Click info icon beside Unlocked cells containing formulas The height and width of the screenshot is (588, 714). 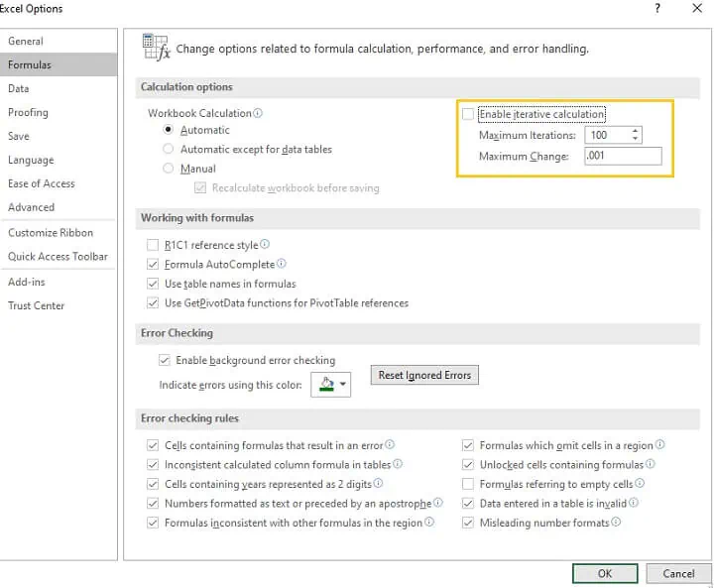point(651,465)
